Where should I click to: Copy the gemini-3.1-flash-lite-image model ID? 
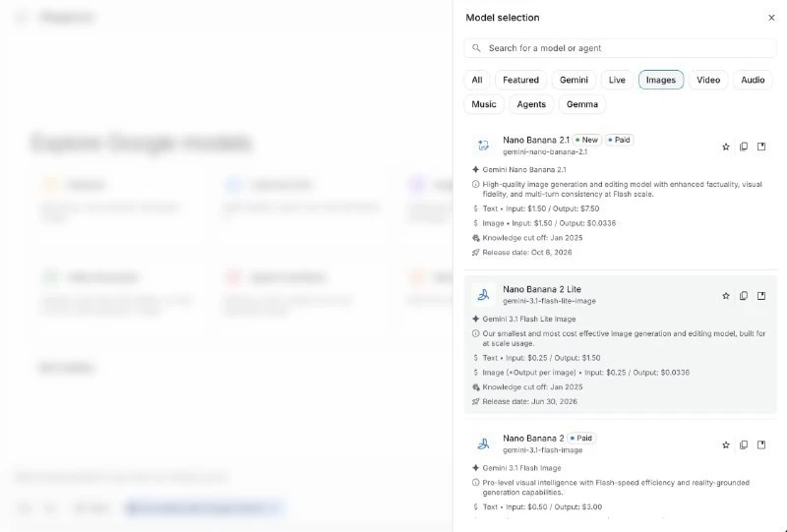744,296
